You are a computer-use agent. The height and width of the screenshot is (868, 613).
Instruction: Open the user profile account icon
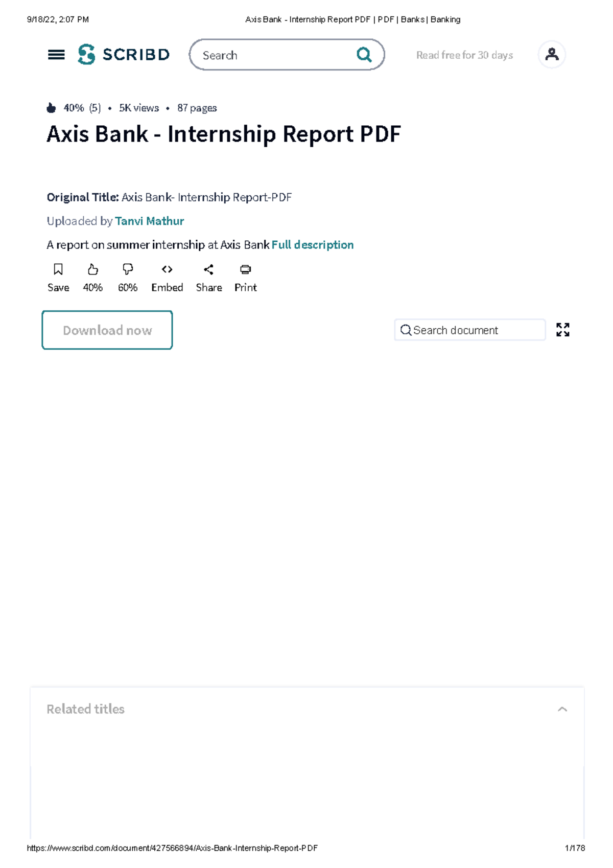coord(552,54)
